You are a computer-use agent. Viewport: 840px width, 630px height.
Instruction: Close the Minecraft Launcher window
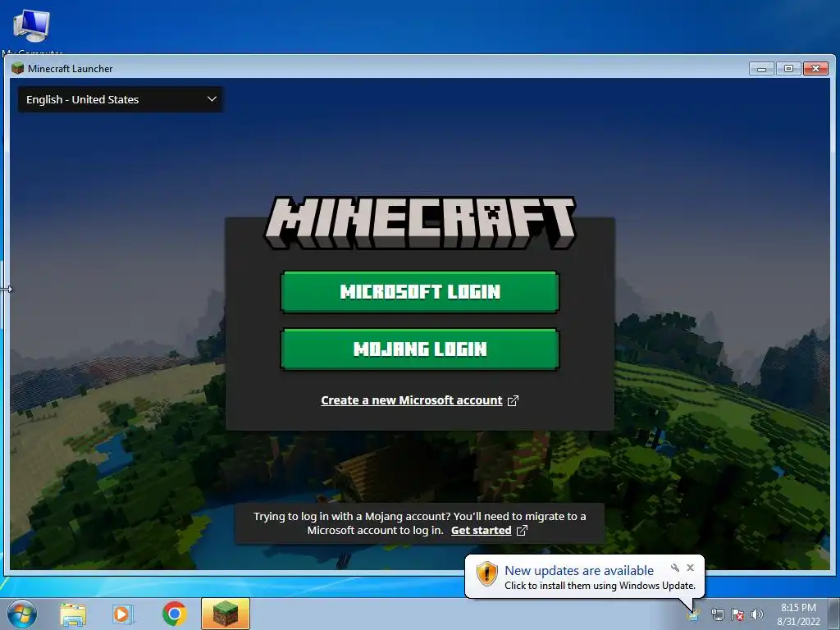click(x=816, y=69)
